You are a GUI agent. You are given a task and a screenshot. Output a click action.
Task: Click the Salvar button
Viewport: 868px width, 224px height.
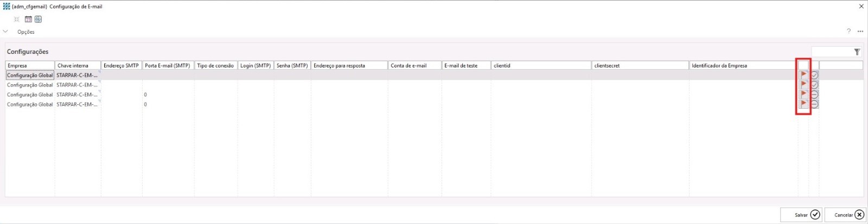(801, 215)
